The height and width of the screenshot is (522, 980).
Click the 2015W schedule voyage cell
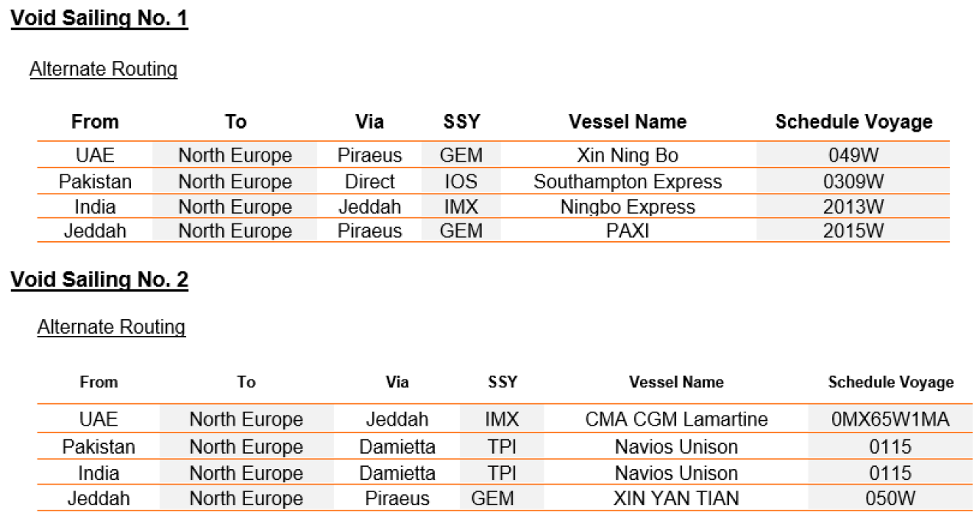click(x=854, y=230)
